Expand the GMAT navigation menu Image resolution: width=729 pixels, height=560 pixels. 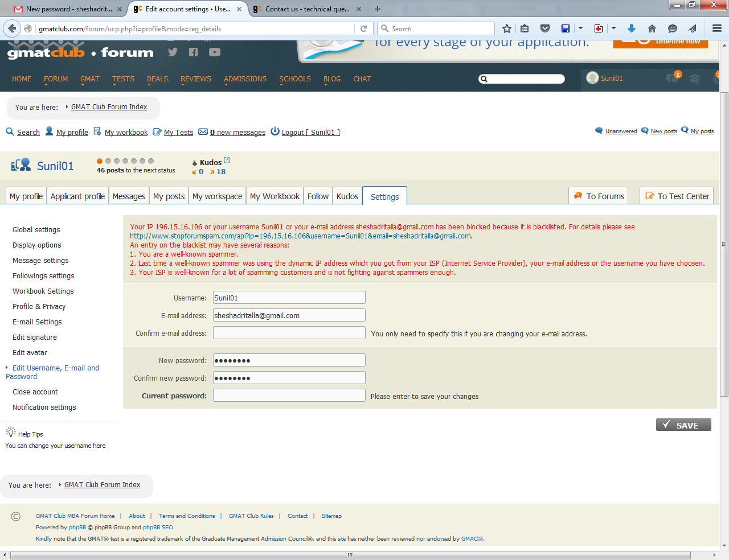click(90, 79)
